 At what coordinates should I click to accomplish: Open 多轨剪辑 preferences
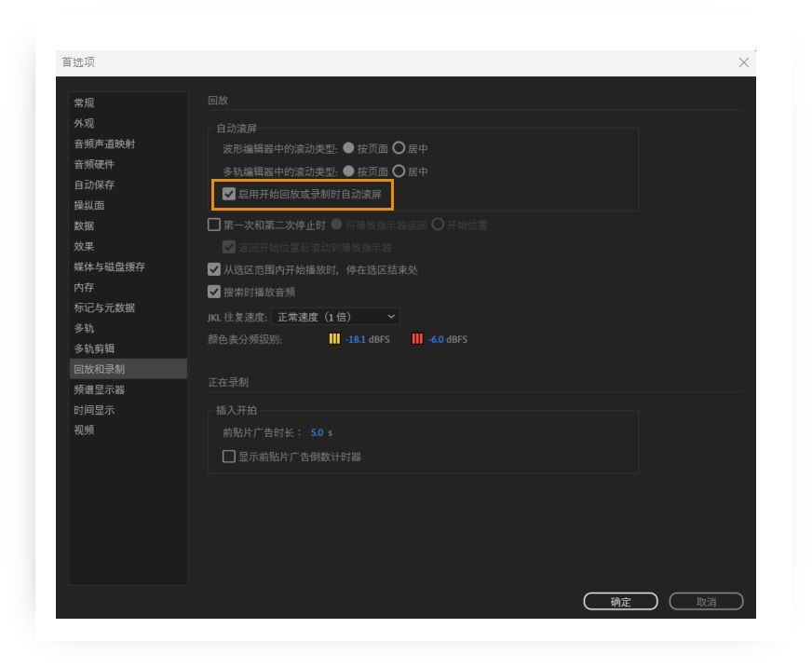[x=128, y=348]
